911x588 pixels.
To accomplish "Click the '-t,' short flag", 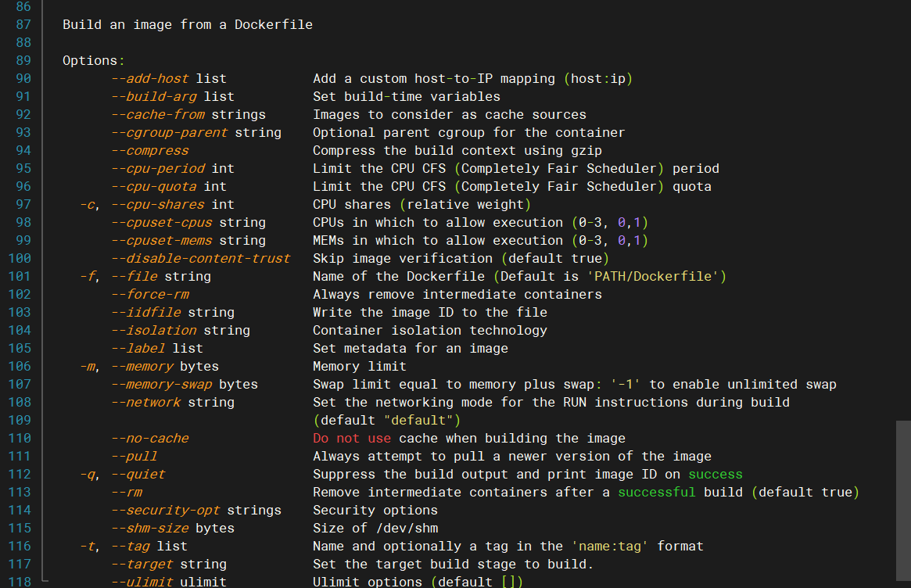I will pyautogui.click(x=90, y=547).
